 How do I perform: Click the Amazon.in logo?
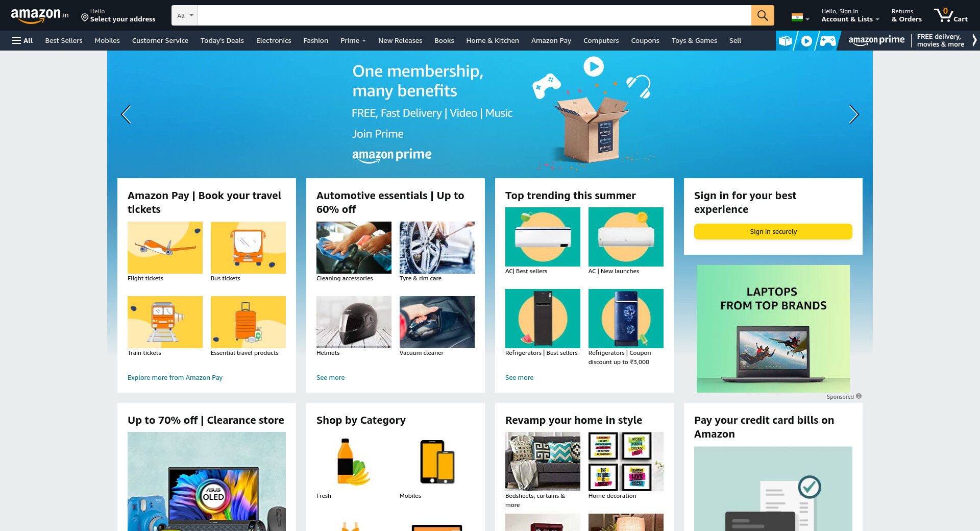40,15
